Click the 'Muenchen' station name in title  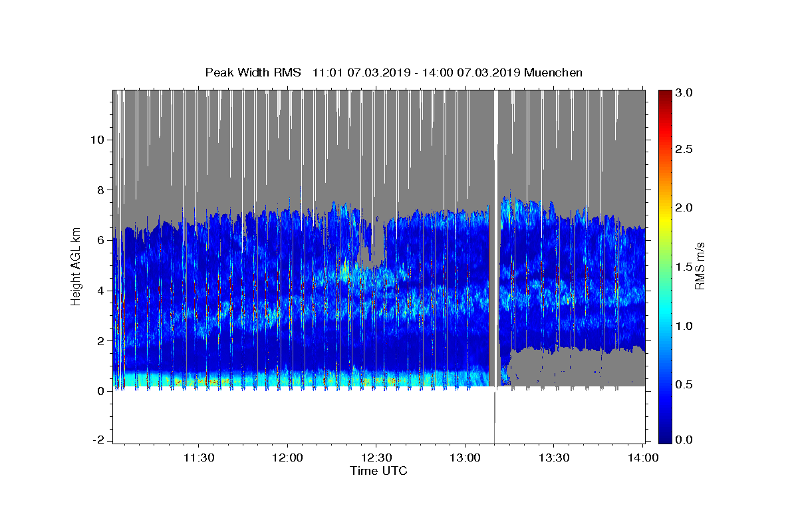553,72
